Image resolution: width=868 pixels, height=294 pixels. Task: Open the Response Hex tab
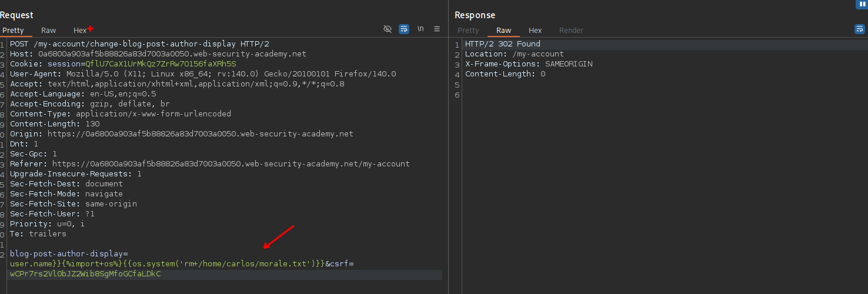pos(535,30)
